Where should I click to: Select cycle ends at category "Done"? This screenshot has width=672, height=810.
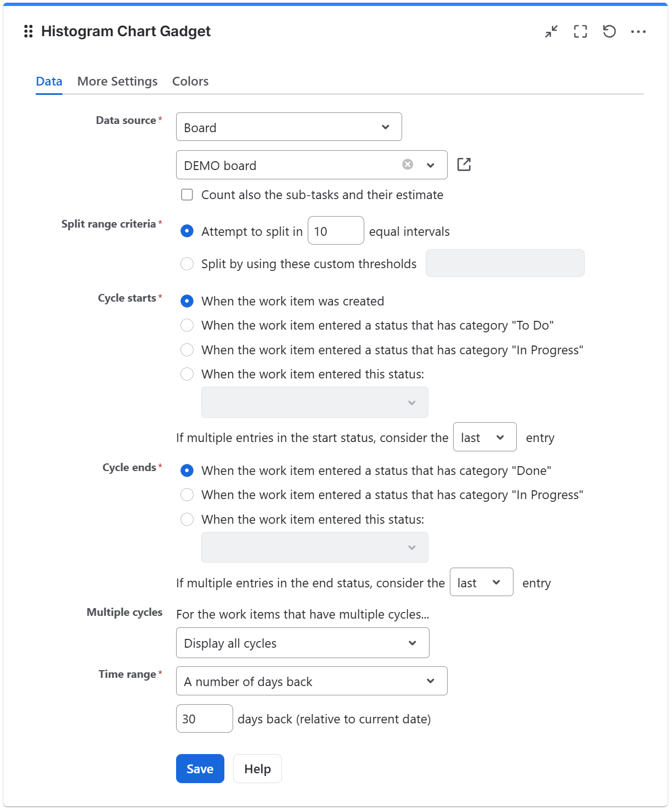tap(187, 471)
